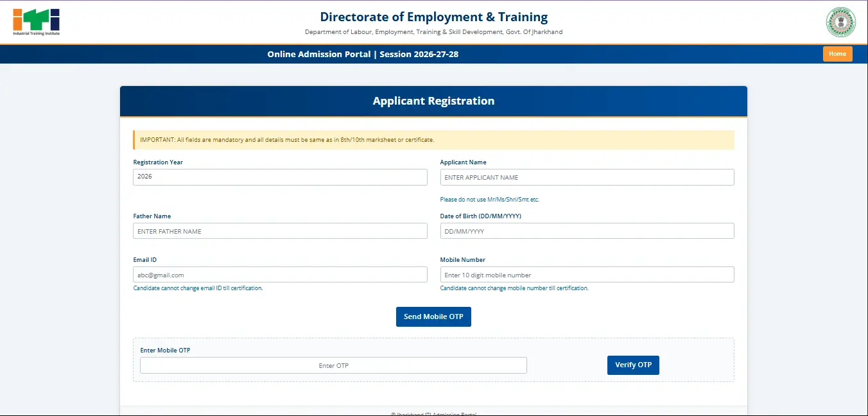Click the 'Father Name' label
Screen dimensions: 868x416
(152, 216)
